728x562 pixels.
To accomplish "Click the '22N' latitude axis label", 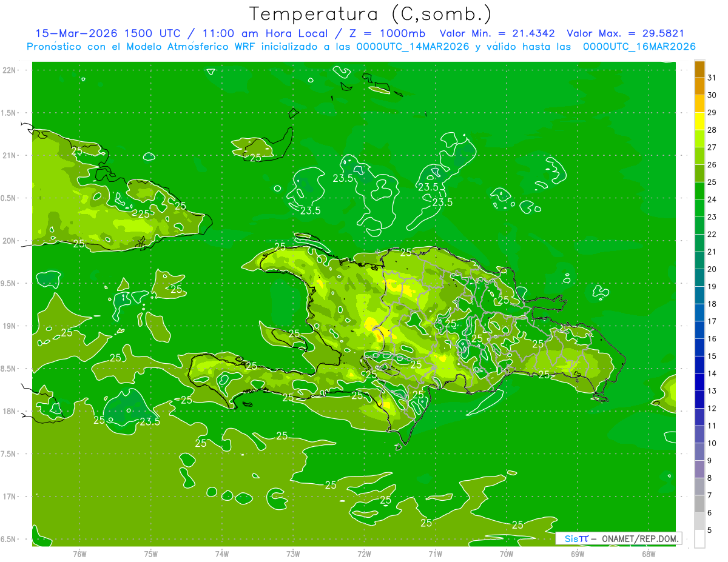I will click(8, 70).
